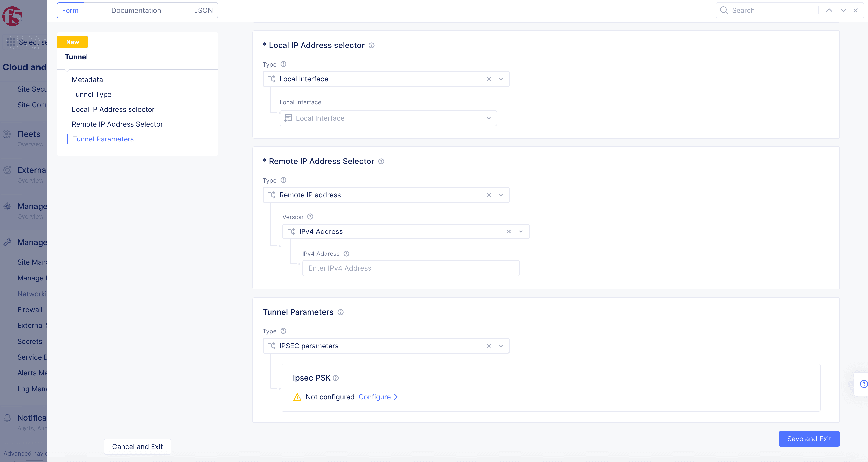This screenshot has width=868, height=462.
Task: Click search previous result up arrow
Action: pos(829,10)
